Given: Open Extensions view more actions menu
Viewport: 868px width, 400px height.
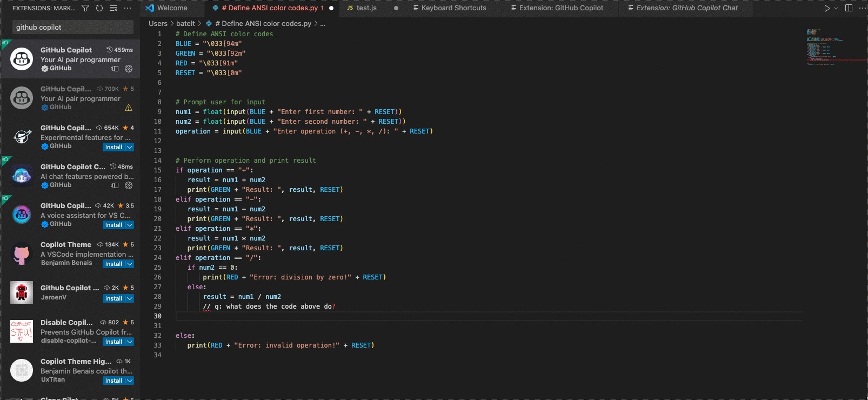Looking at the screenshot, I should pos(128,8).
